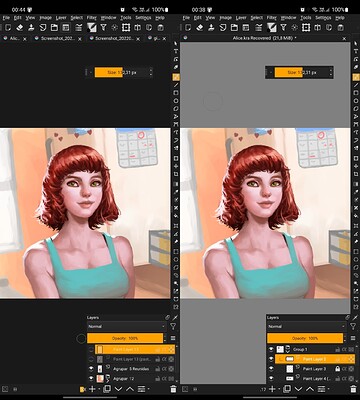Add new layer plus icon, right Layers panel
360x400 pixels.
tap(272, 389)
